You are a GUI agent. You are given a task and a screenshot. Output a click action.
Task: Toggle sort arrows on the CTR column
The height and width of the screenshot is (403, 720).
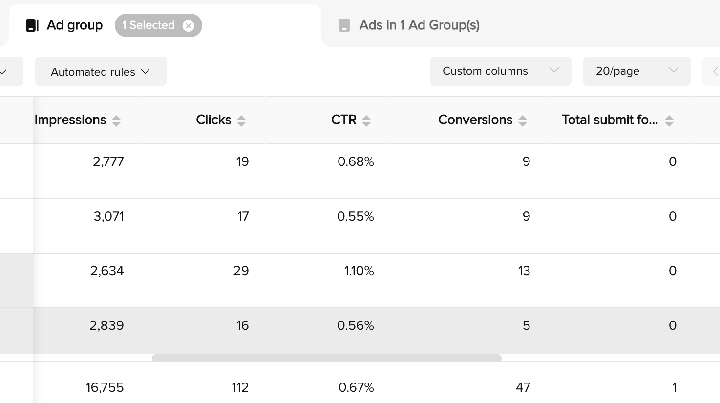click(366, 121)
